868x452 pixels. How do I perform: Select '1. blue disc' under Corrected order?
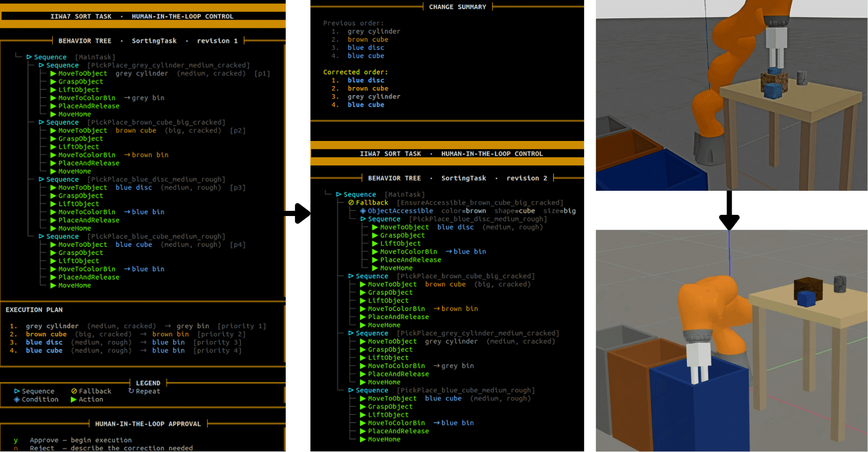click(357, 80)
